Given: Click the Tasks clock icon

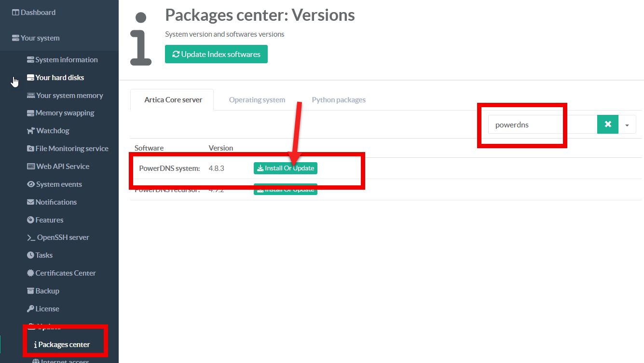Looking at the screenshot, I should pyautogui.click(x=31, y=255).
